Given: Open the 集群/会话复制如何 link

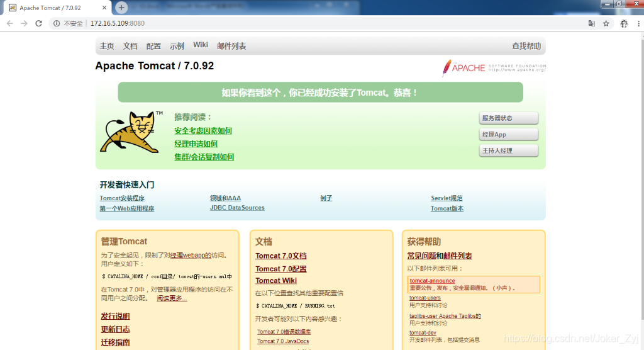Looking at the screenshot, I should pyautogui.click(x=204, y=157).
